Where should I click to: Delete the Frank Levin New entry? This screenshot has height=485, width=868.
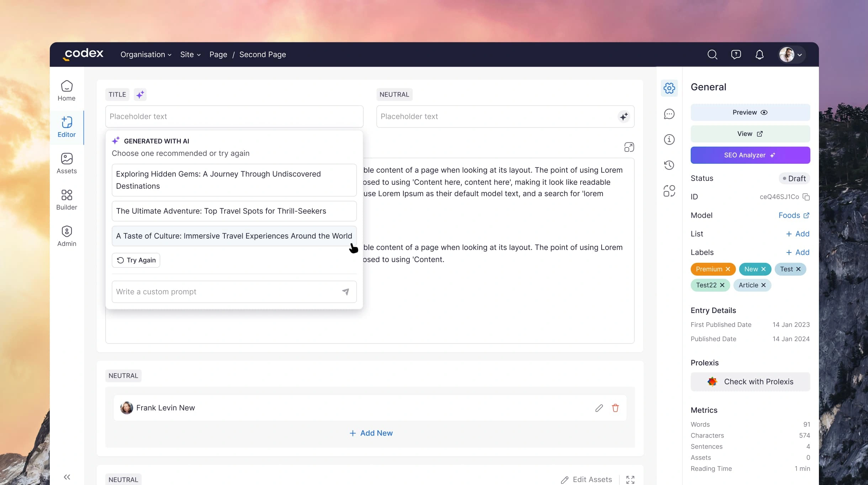tap(615, 408)
